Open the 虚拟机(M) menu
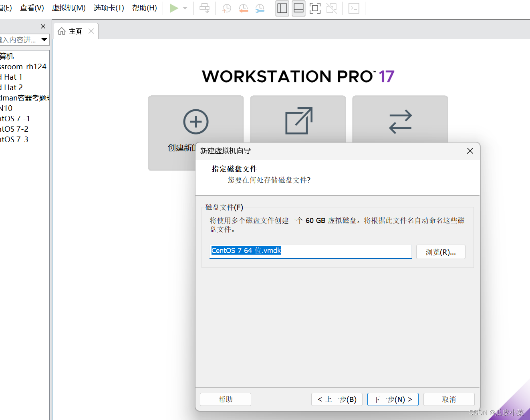Image resolution: width=530 pixels, height=420 pixels. pyautogui.click(x=69, y=8)
